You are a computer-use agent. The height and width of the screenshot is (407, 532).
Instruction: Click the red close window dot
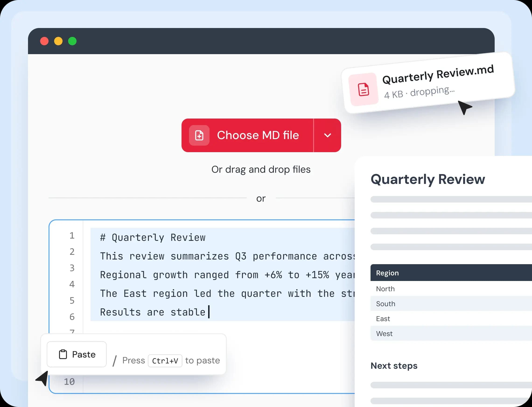pos(44,41)
